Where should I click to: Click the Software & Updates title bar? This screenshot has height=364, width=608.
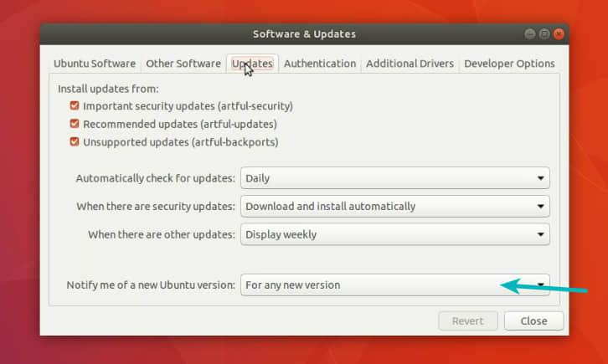click(304, 34)
